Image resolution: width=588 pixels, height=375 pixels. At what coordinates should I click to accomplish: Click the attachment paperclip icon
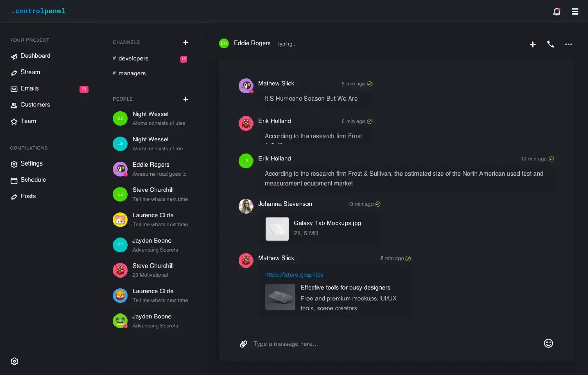click(x=244, y=344)
